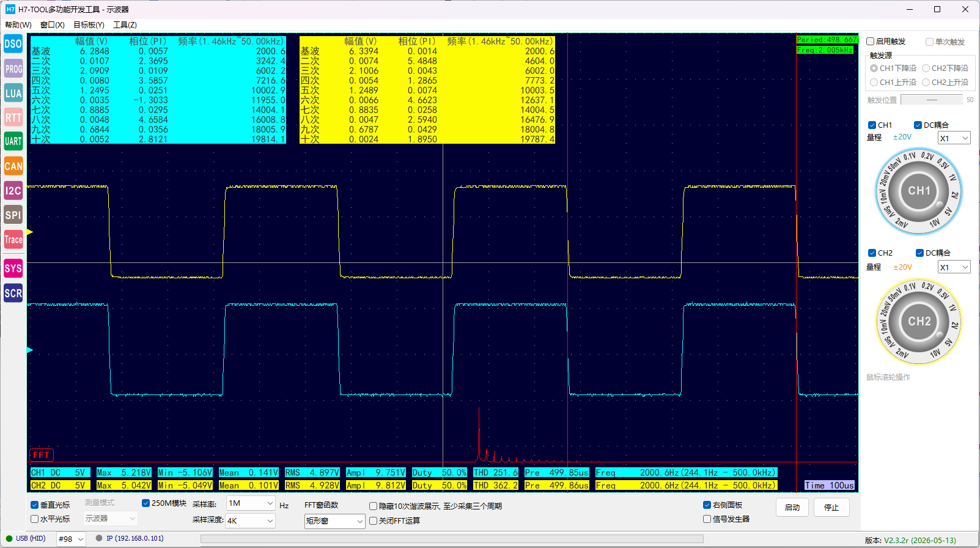This screenshot has height=548, width=980.
Task: Open the 工具(Z) menu
Action: point(125,25)
